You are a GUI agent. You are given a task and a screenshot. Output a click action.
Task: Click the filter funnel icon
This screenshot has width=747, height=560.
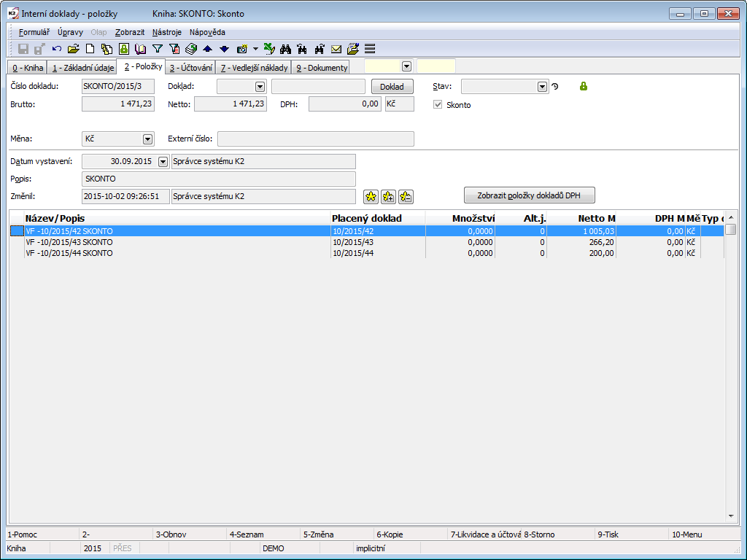[x=157, y=49]
